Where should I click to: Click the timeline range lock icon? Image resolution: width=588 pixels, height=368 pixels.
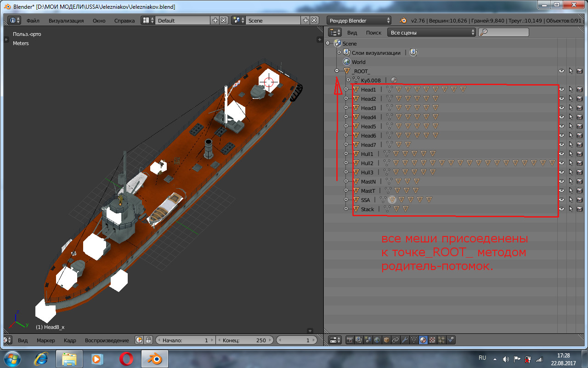pyautogui.click(x=148, y=340)
